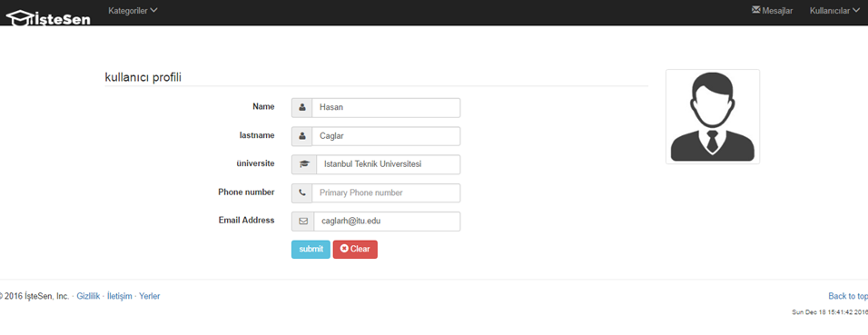
Task: Click the 'kullanıcı profili' heading text
Action: (x=143, y=77)
